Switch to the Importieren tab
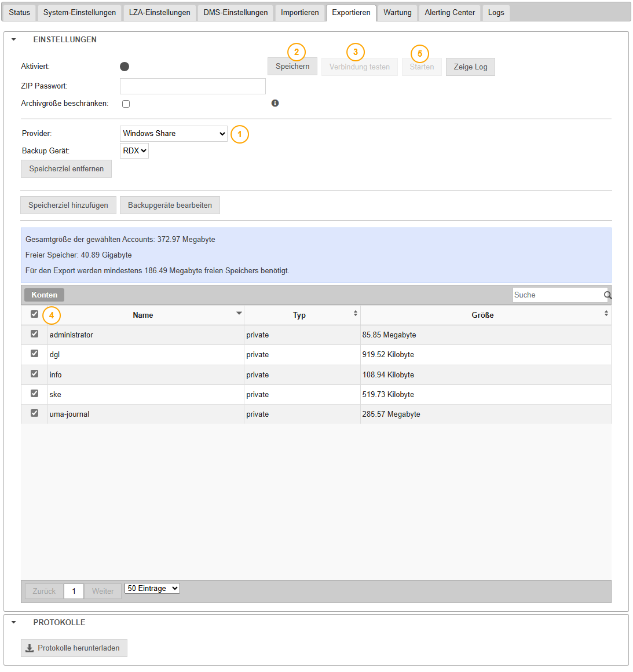 (x=299, y=13)
